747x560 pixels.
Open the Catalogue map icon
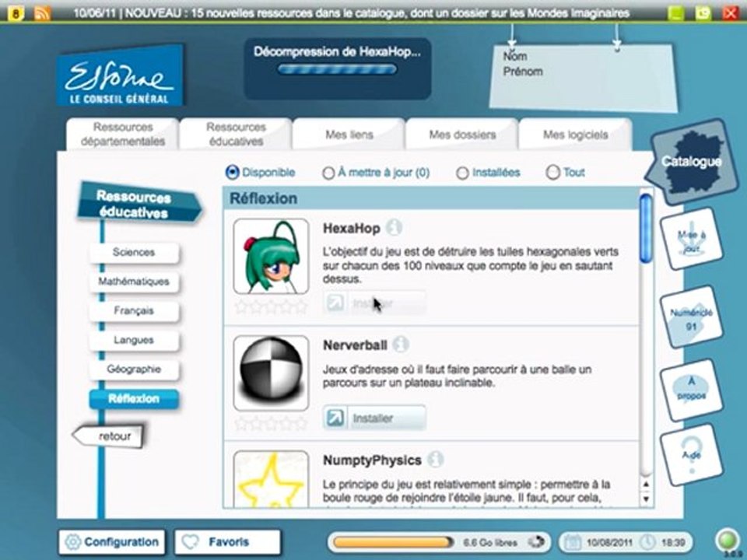click(691, 162)
